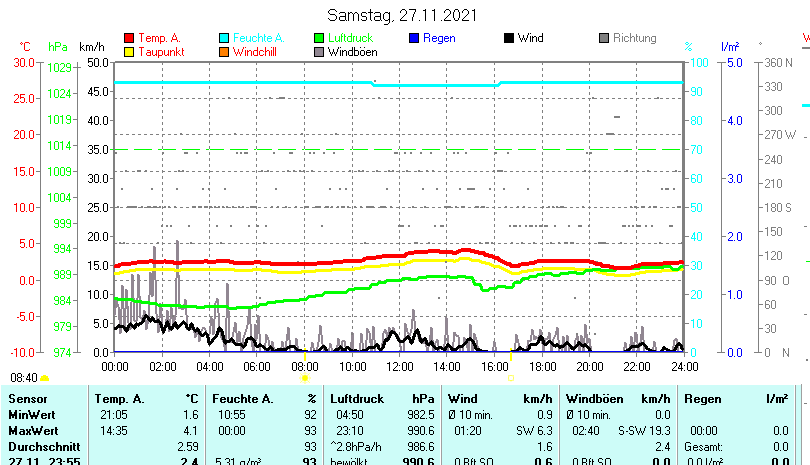Image resolution: width=810 pixels, height=465 pixels.
Task: Click the km/h axis unit label
Action: (91, 47)
